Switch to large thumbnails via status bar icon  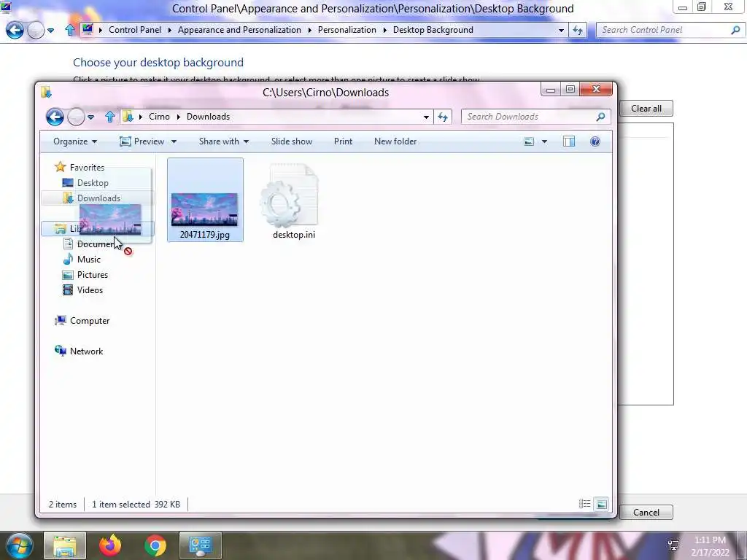(602, 504)
